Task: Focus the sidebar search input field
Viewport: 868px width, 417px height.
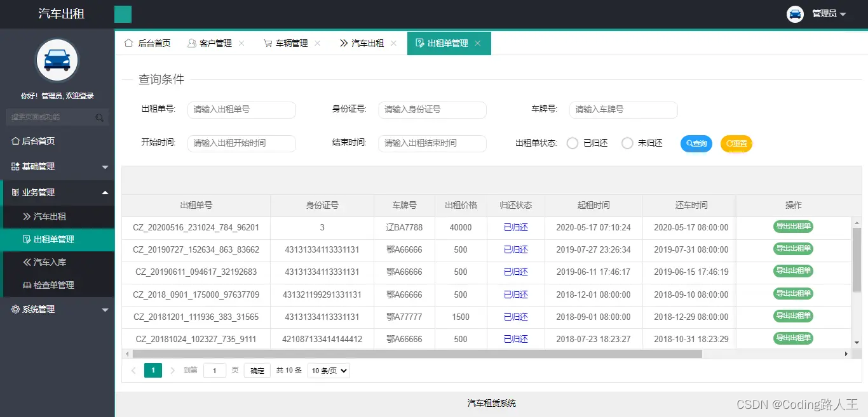Action: 57,117
